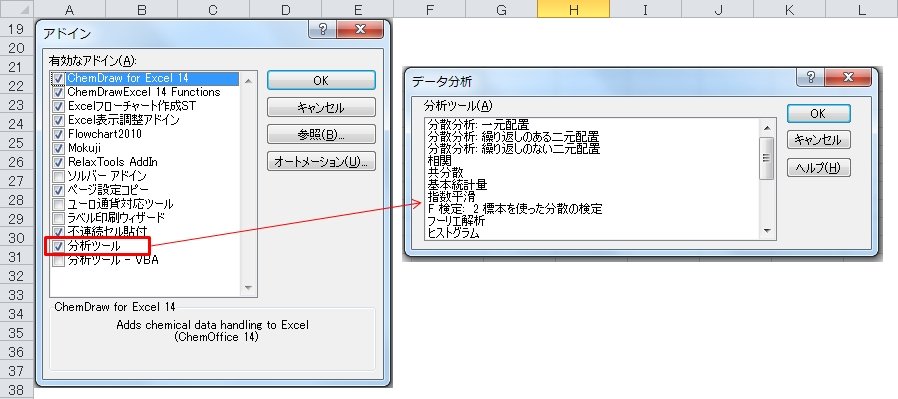The image size is (898, 399).
Task: Toggle 不連続セル貼付 checkbox
Action: (x=58, y=231)
